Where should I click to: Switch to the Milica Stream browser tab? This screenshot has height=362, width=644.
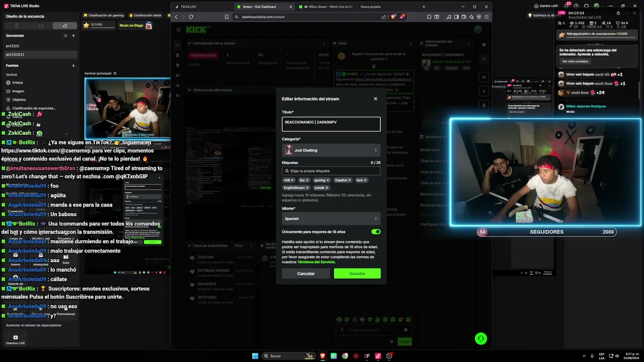pos(327,7)
